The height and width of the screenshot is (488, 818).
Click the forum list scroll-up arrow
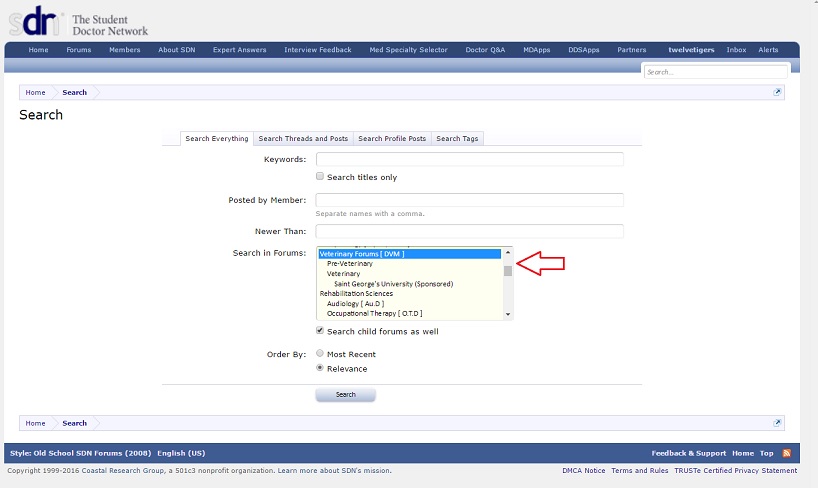click(508, 253)
